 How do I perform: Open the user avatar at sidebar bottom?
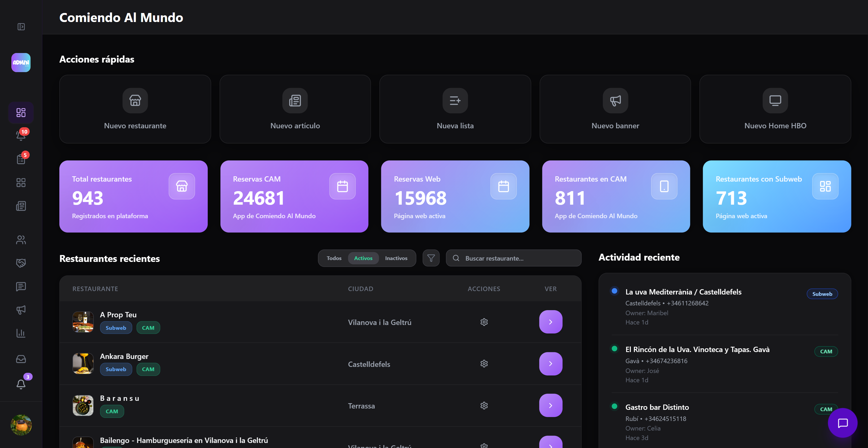21,425
